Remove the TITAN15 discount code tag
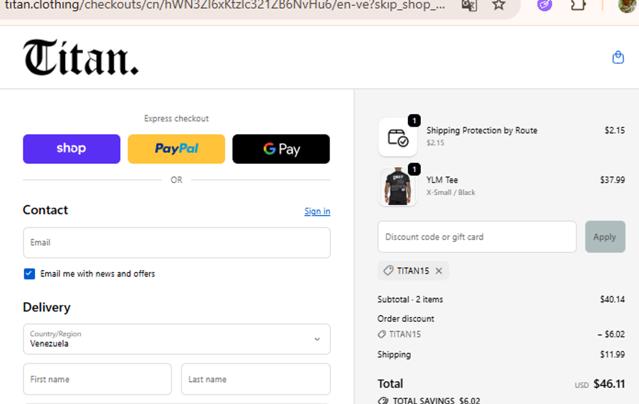Screen dimensions: 639x404 [x=438, y=270]
